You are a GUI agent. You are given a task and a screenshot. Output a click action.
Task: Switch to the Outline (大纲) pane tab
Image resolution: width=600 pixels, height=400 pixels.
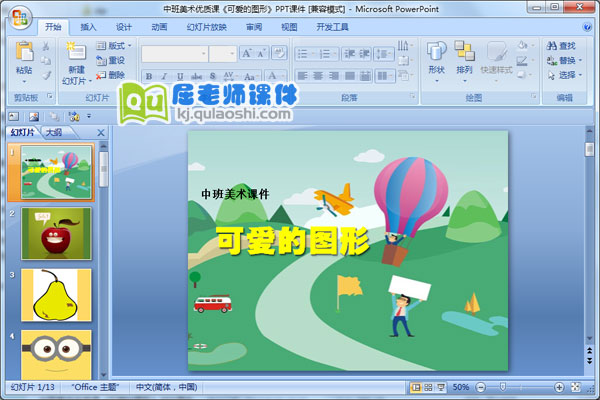pyautogui.click(x=54, y=132)
